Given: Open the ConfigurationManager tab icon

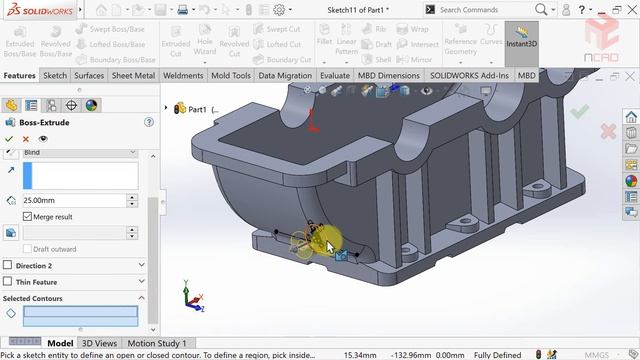Looking at the screenshot, I should coord(51,105).
